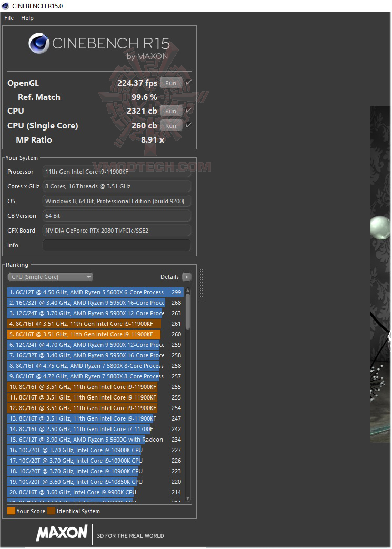
Task: Select rank 17 i9-10900K entry scoring 226
Action: [95, 461]
